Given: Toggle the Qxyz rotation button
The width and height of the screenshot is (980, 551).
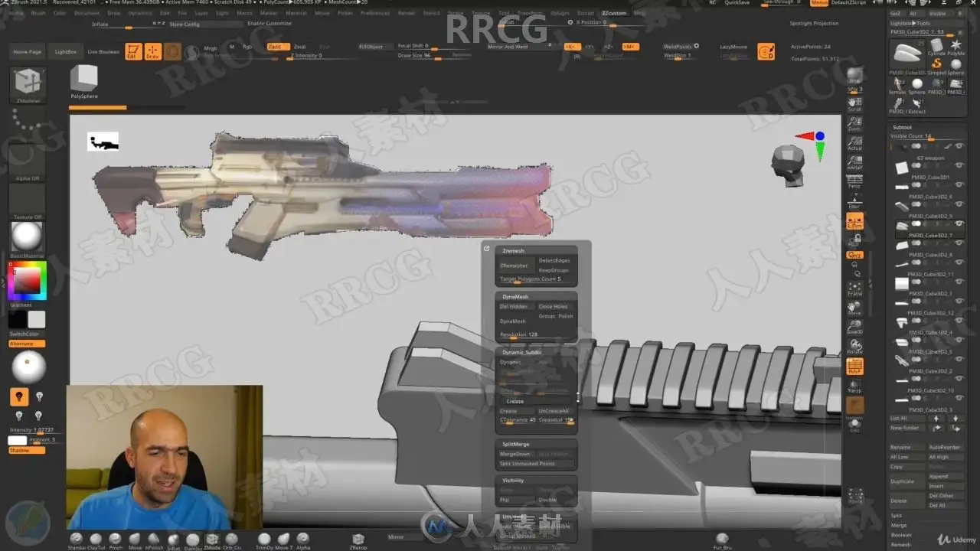Looking at the screenshot, I should coord(854,255).
